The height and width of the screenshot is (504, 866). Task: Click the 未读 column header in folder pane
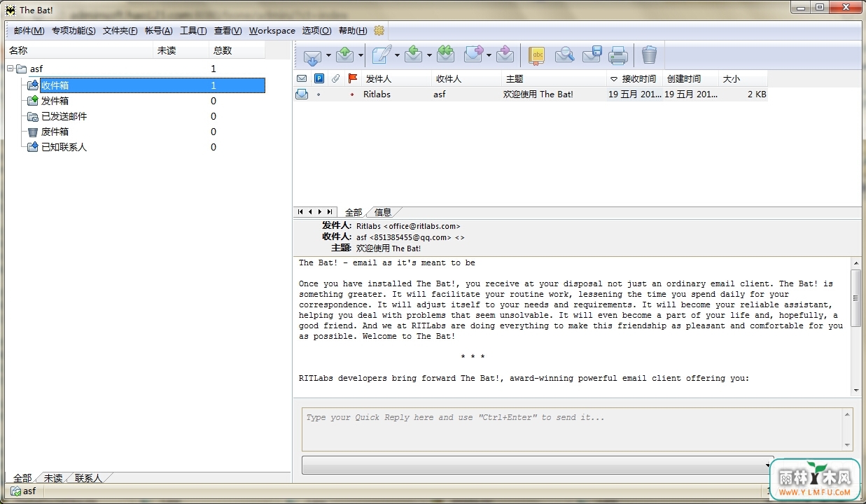click(x=181, y=50)
